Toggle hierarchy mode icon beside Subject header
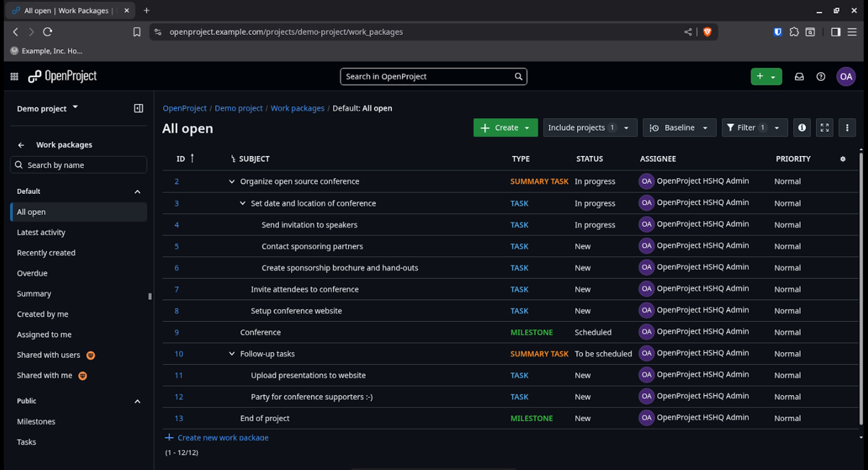The image size is (868, 470). [233, 159]
